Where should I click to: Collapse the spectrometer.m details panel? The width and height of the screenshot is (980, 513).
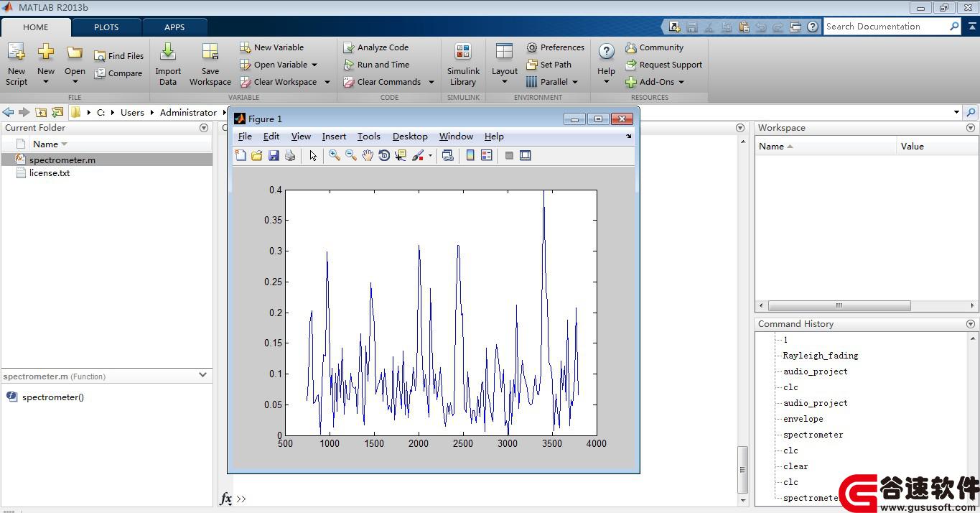[x=203, y=375]
